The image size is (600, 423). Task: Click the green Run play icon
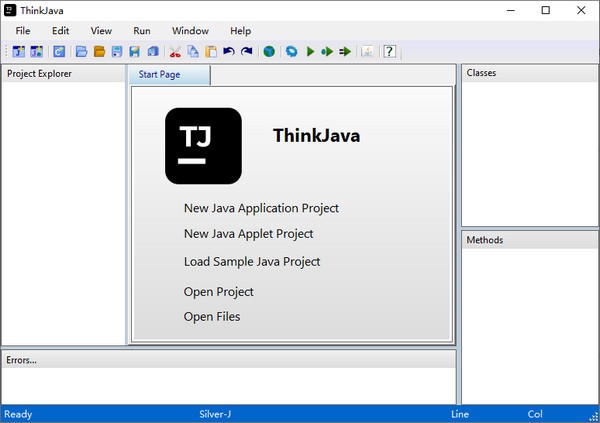[x=310, y=52]
